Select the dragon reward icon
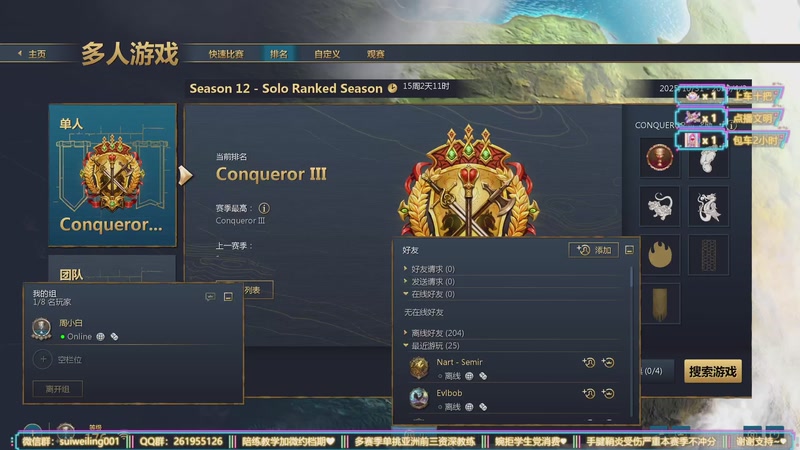Image resolution: width=800 pixels, height=450 pixels. (x=708, y=206)
